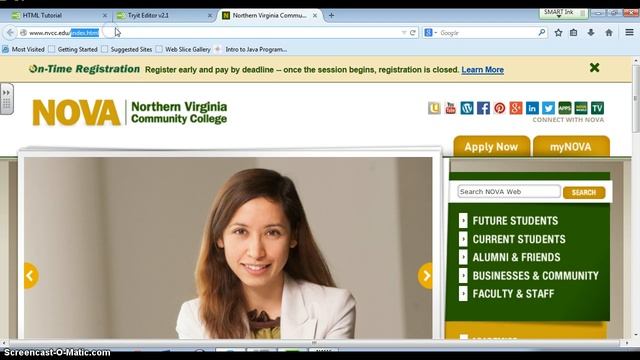Click the NOVA college logo
This screenshot has height=360, width=640.
click(130, 113)
